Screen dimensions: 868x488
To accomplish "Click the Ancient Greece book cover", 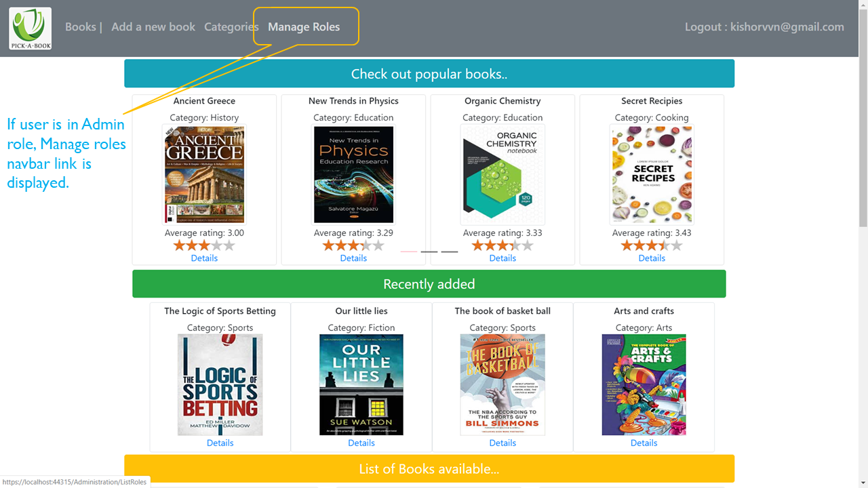I will (x=204, y=175).
